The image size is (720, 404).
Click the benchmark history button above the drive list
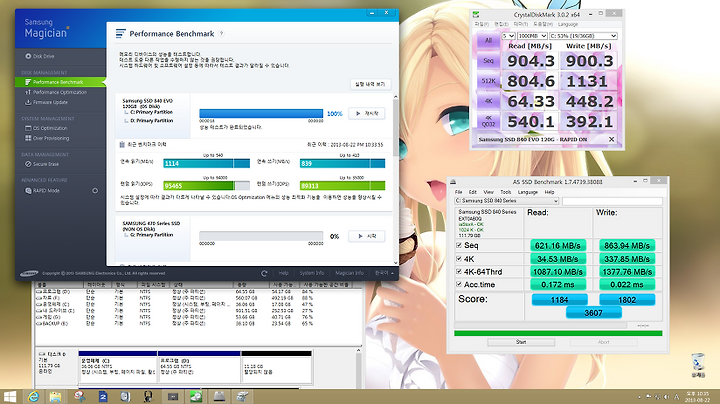[x=370, y=84]
